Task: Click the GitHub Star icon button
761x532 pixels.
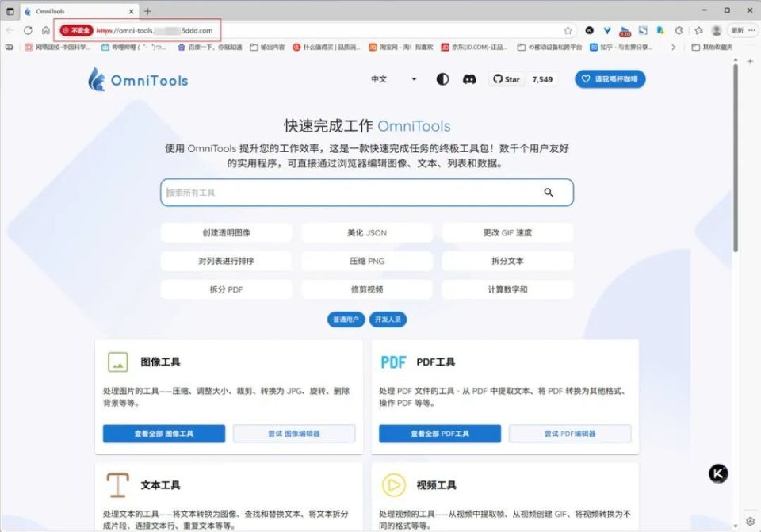Action: click(505, 79)
